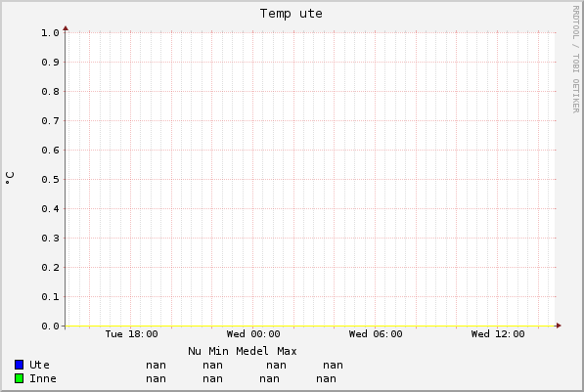Click the 'Max' column header

[287, 351]
